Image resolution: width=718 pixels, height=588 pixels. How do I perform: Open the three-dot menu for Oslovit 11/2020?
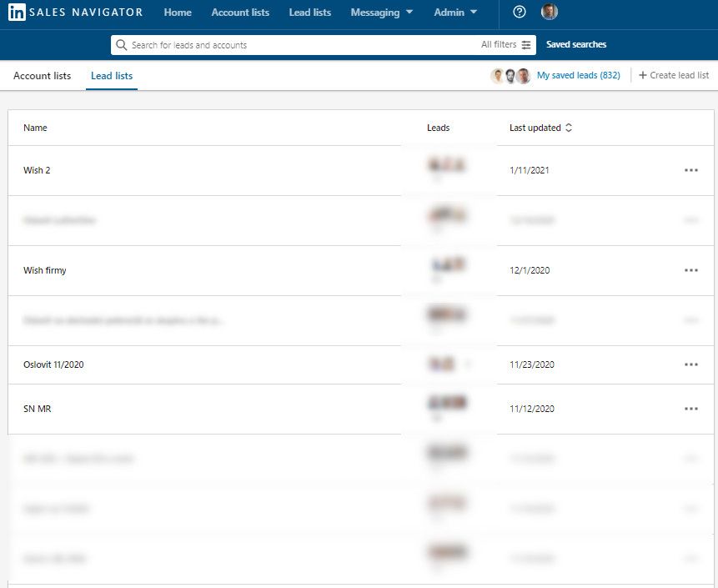[x=690, y=364]
